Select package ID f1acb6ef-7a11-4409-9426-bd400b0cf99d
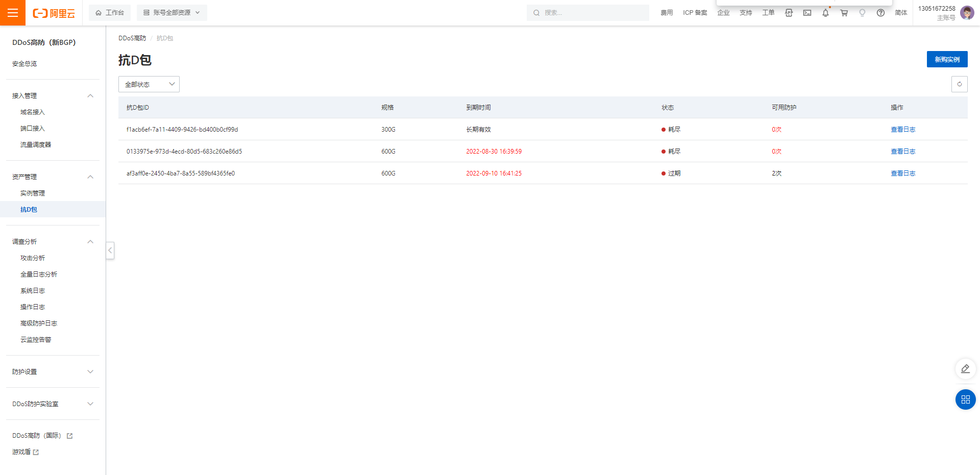 coord(182,130)
